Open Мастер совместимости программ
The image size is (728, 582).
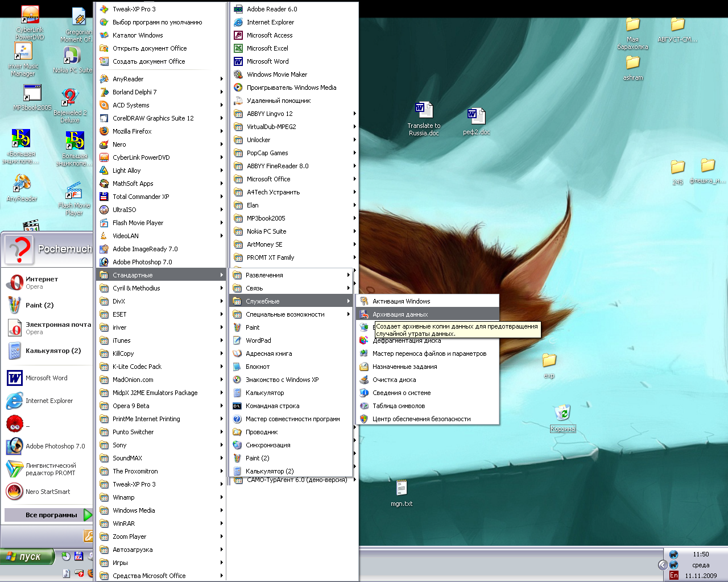point(291,419)
